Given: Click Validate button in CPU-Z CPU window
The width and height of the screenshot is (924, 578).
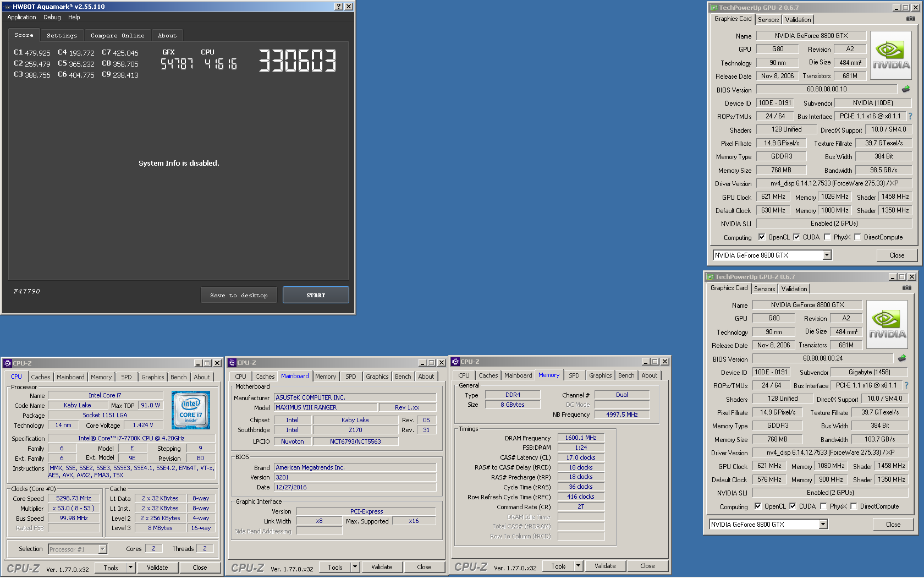Looking at the screenshot, I should pos(157,568).
